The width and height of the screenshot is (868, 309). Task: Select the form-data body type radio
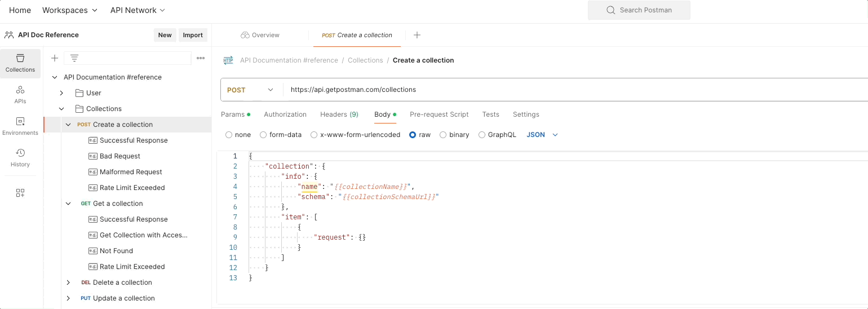click(263, 135)
